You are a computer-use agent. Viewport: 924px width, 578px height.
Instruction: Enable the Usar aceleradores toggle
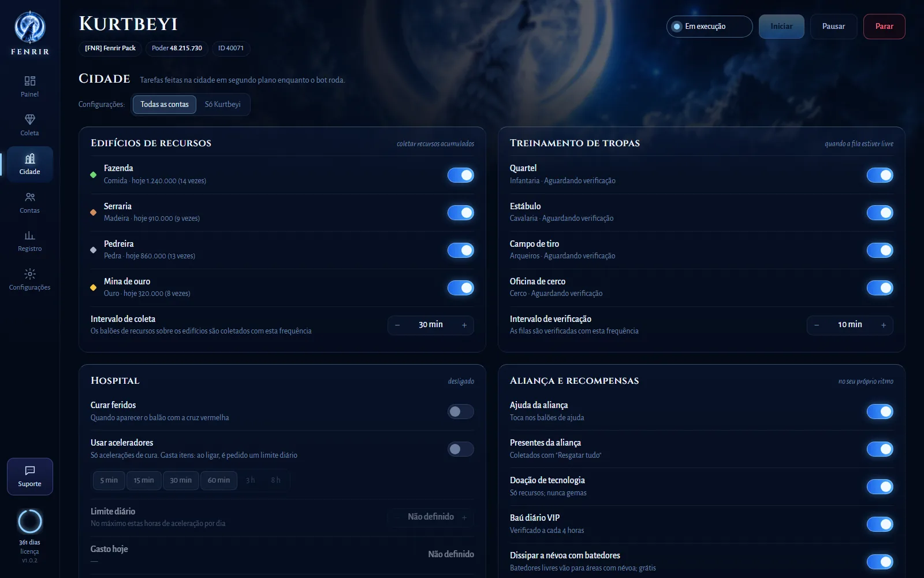tap(461, 449)
